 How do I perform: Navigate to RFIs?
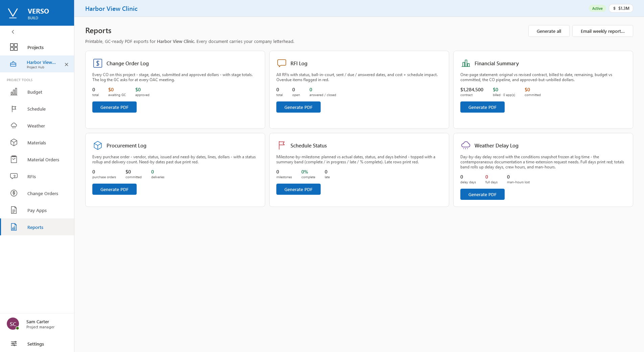click(37, 177)
